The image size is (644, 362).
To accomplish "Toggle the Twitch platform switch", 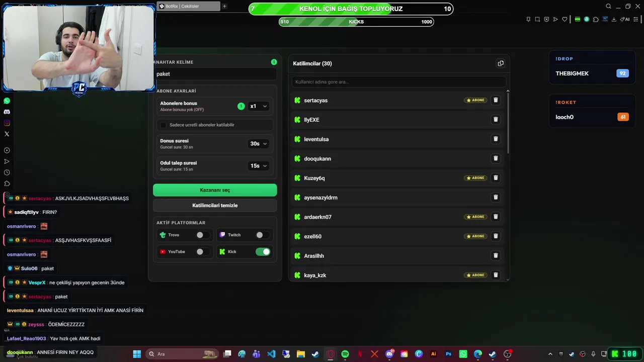I will click(263, 235).
